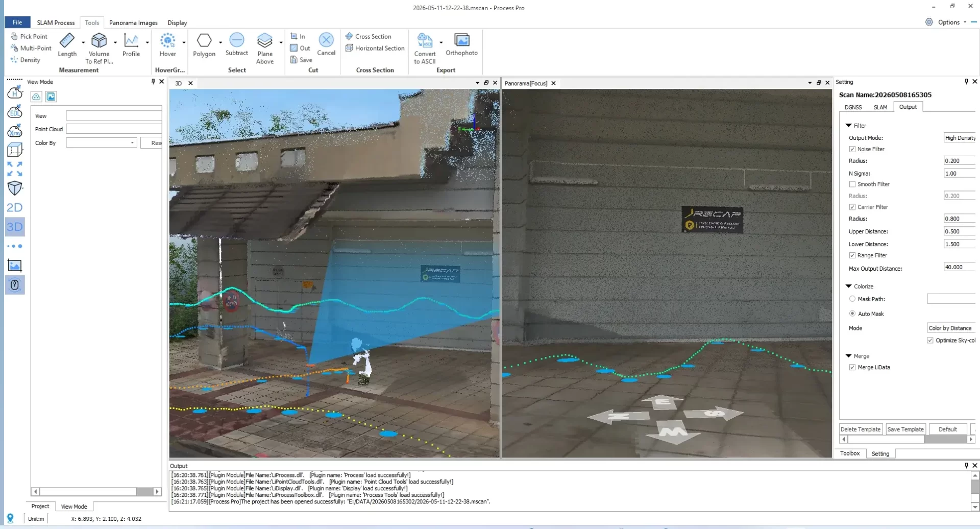980x529 pixels.
Task: Open the Orthophoto export tool
Action: pos(461,44)
